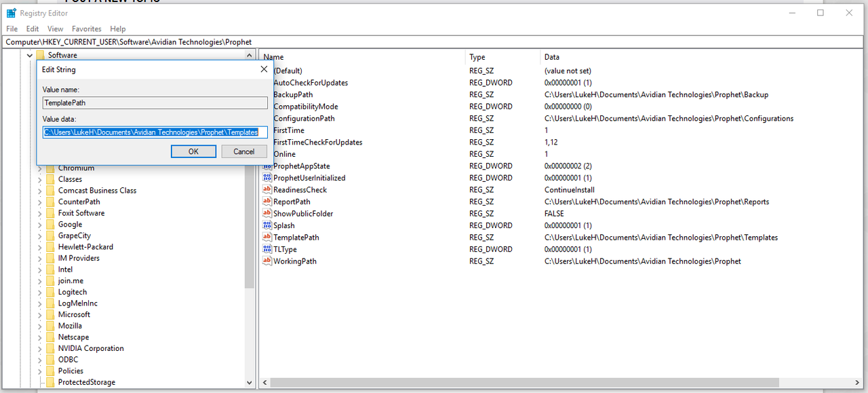
Task: Click OK in Edit String dialog
Action: (x=193, y=151)
